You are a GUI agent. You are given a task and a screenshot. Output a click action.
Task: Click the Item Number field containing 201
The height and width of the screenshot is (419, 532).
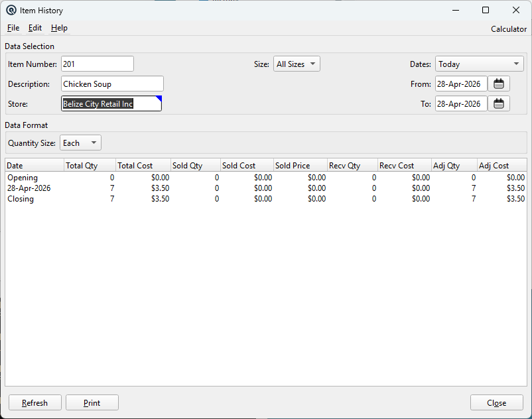[98, 64]
